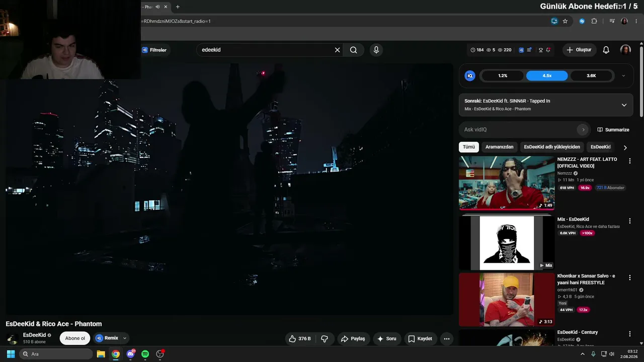
Task: Like the video showing 376 B
Action: [x=300, y=339]
